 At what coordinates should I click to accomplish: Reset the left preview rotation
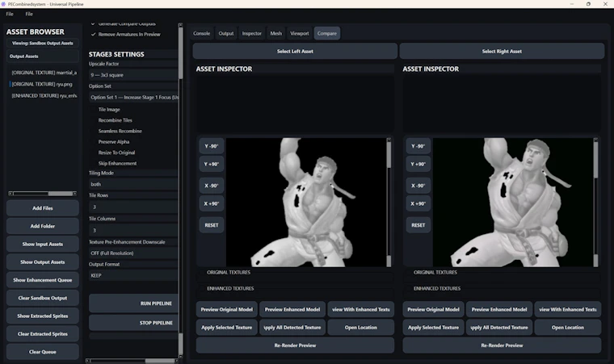coord(212,225)
